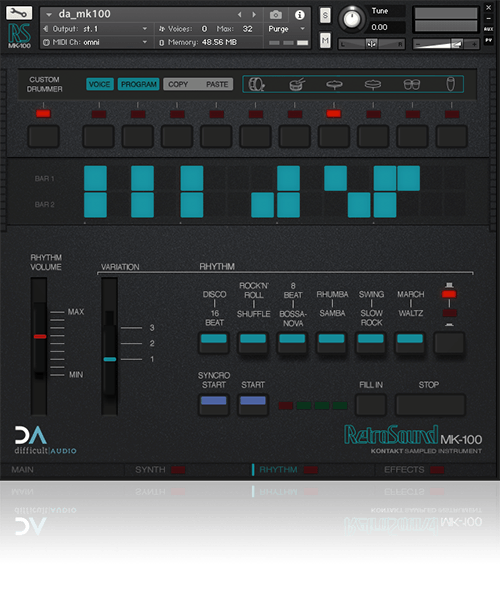This screenshot has height=589, width=500.
Task: Solo the instrument with the S button
Action: [325, 15]
